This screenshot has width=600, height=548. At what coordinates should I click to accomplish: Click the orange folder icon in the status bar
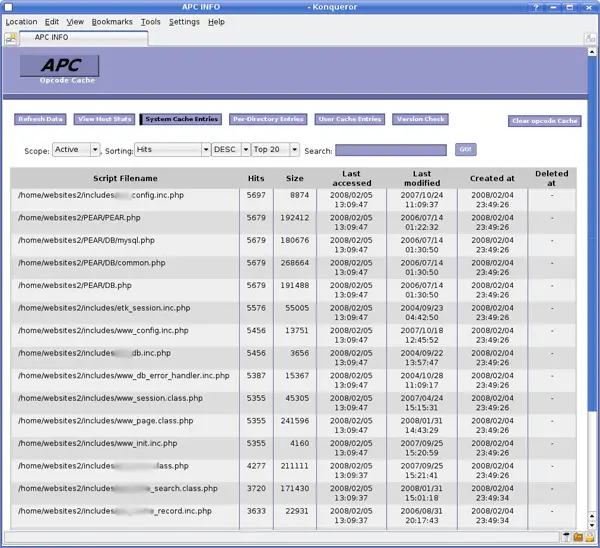[x=578, y=537]
